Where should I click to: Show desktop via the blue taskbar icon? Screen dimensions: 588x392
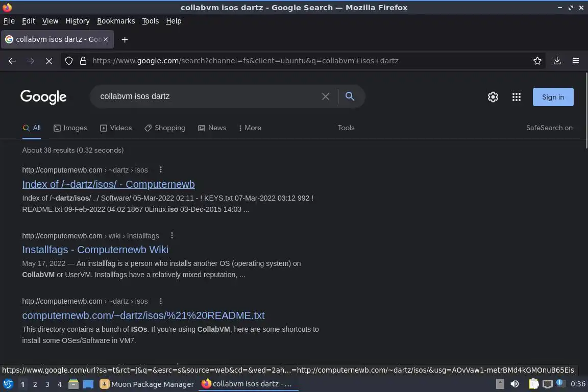[88, 384]
